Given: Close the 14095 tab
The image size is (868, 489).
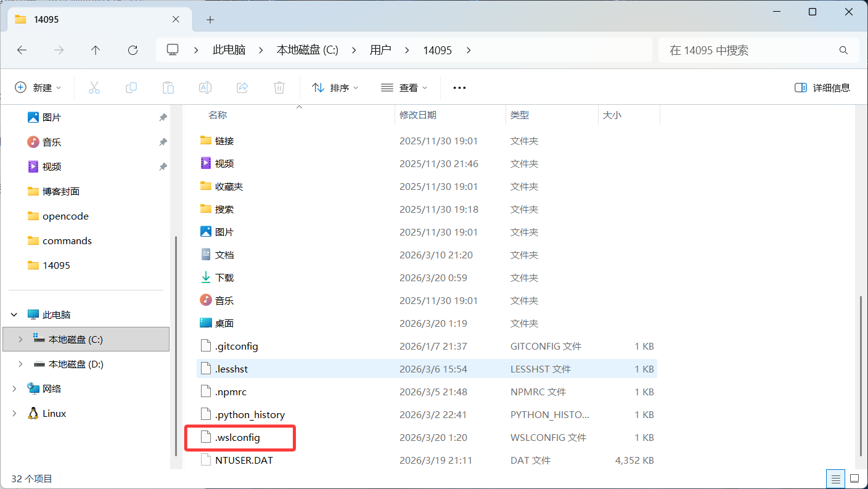Looking at the screenshot, I should click(176, 19).
